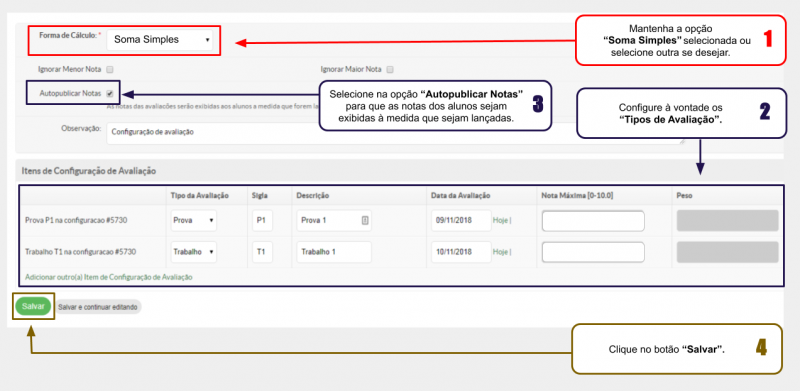Click the Data da Avaliação column header
The image size is (800, 391).
click(460, 196)
